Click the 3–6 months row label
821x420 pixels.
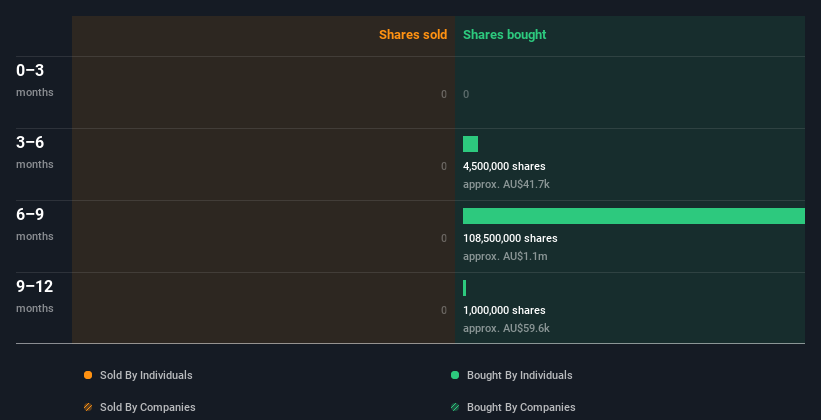click(x=35, y=152)
